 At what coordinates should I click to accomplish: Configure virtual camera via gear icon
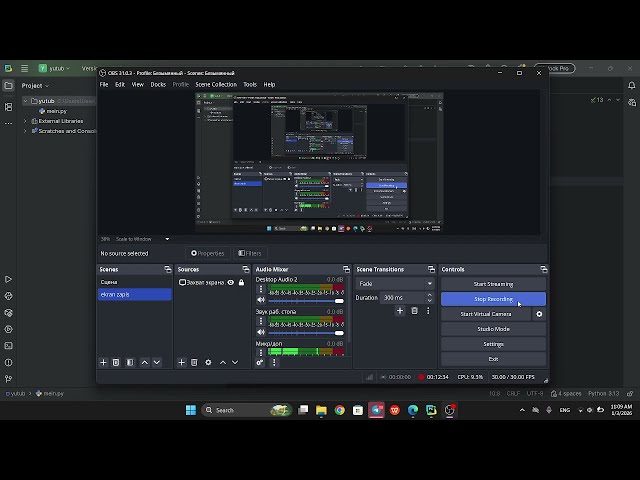tap(539, 314)
